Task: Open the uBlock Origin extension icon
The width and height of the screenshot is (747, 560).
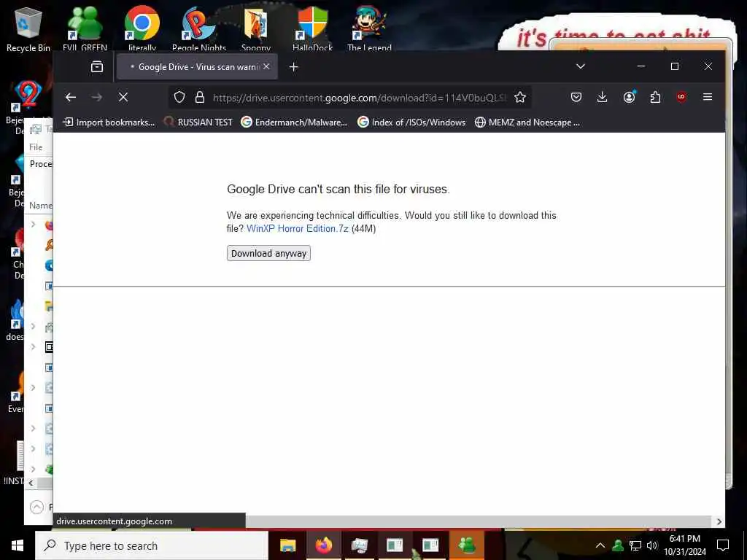Action: 681,97
